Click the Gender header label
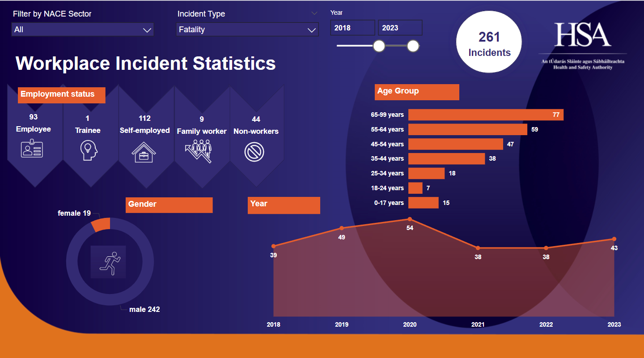Viewport: 644px width, 358px height. point(169,205)
